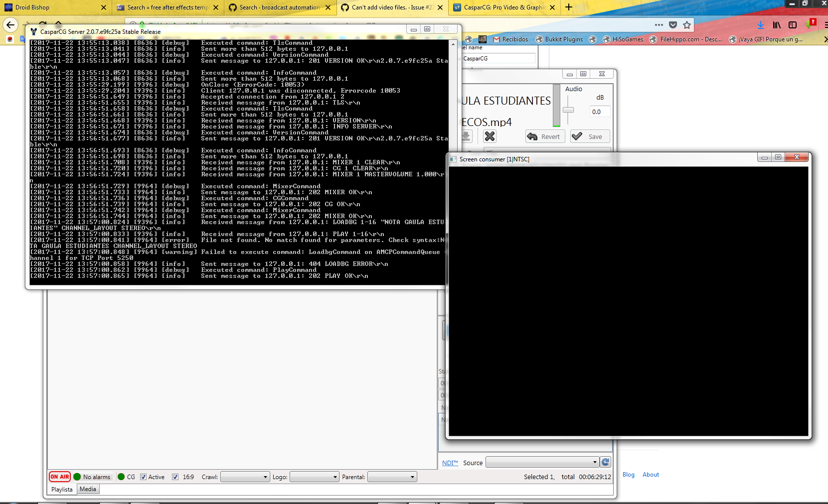Image resolution: width=828 pixels, height=504 pixels.
Task: Click the Audio volume slider handle
Action: 568,110
